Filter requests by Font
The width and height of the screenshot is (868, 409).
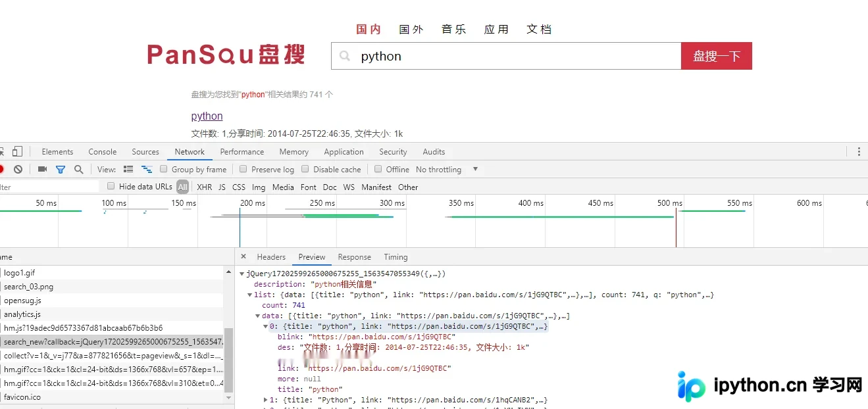[309, 187]
